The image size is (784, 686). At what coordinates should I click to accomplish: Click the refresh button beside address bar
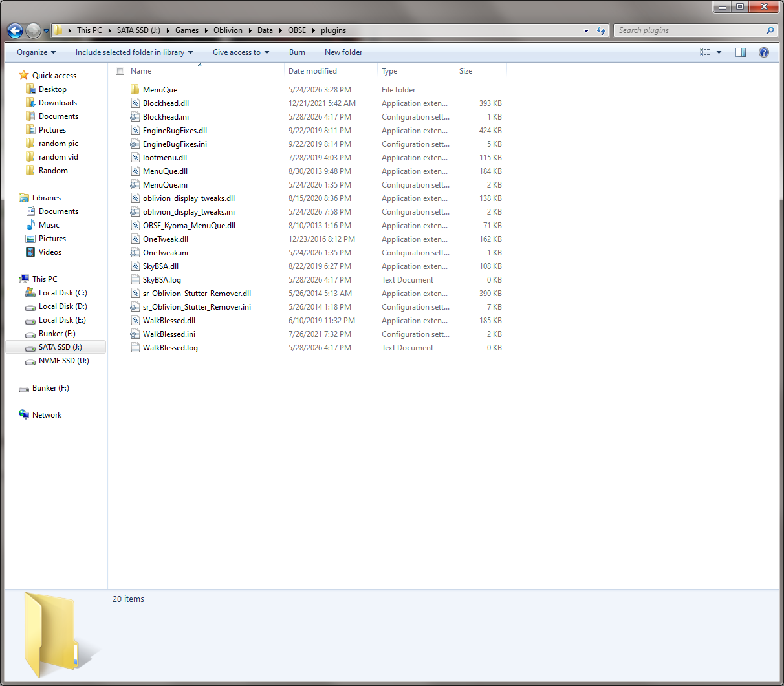point(601,30)
